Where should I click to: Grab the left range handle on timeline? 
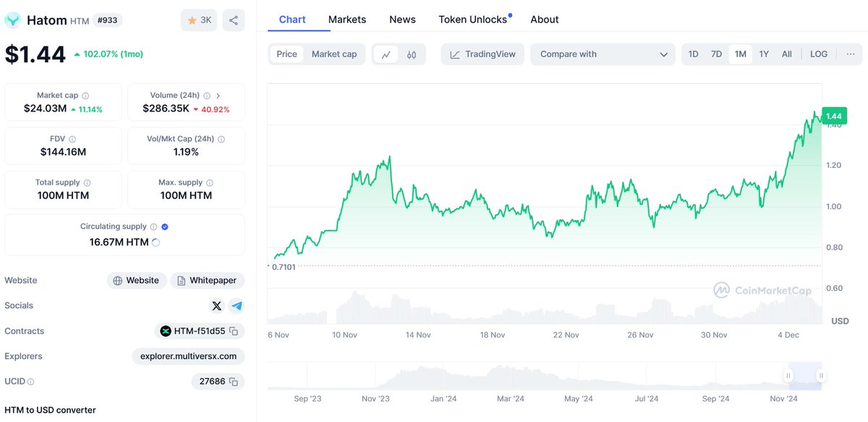tap(788, 375)
